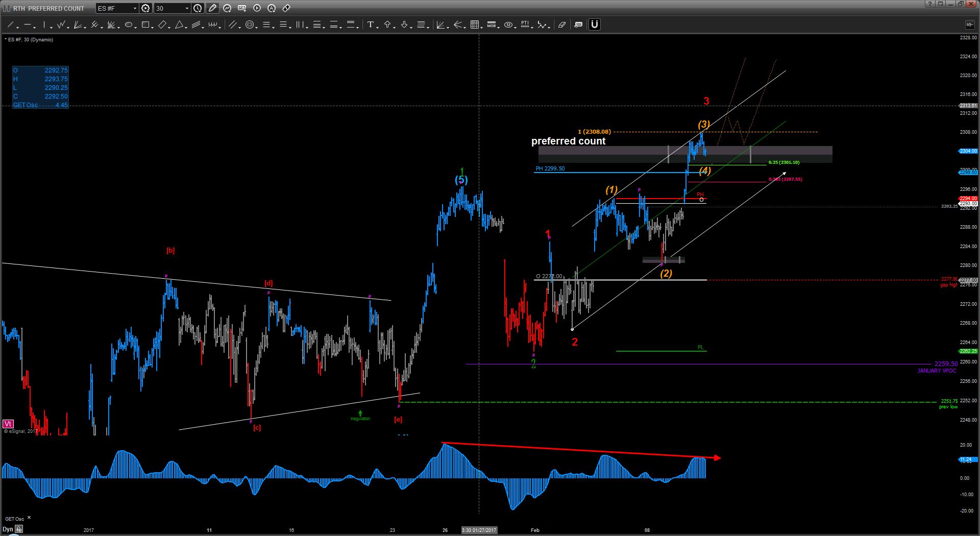Expand the rectangle tool options arrow

point(153,27)
